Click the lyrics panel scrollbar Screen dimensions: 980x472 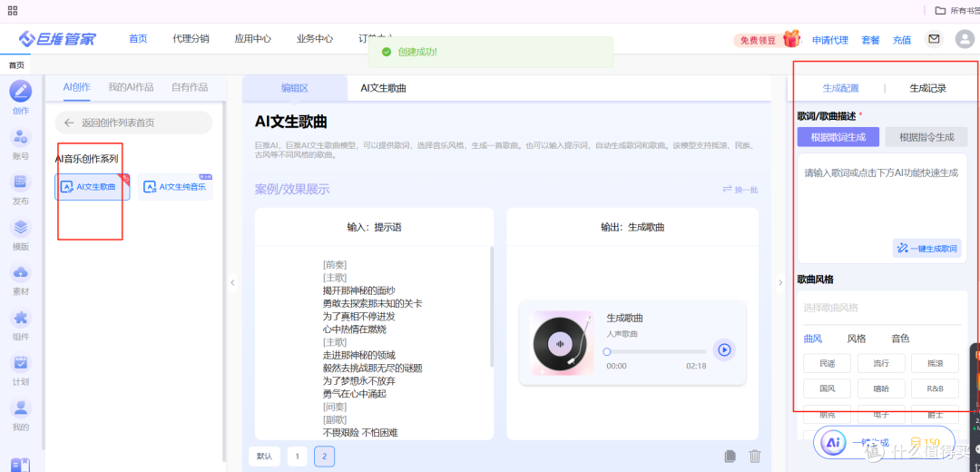tap(491, 306)
